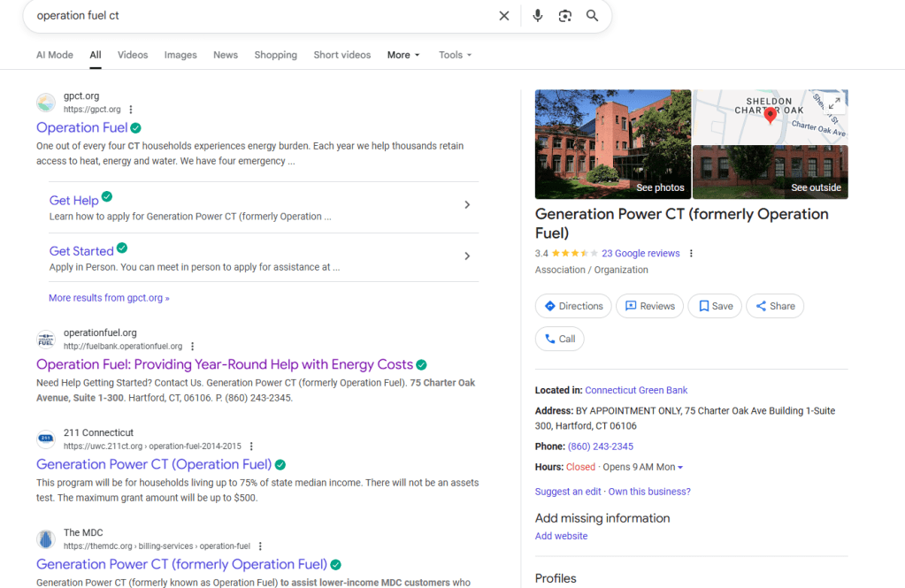Open the See photos building thumbnail
The height and width of the screenshot is (588, 905).
[x=612, y=144]
